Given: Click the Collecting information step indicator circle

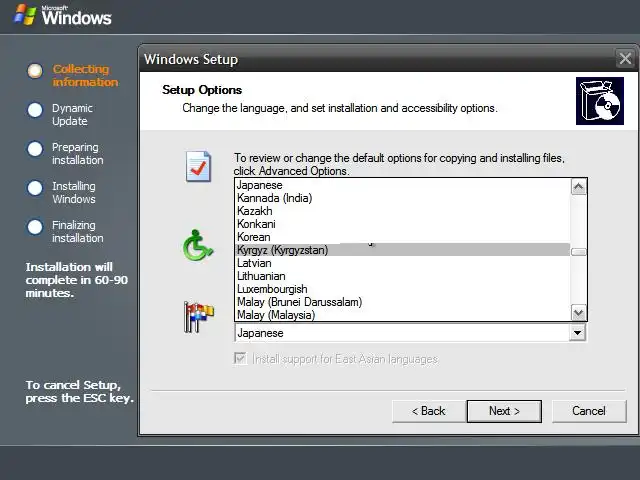Looking at the screenshot, I should tap(35, 71).
